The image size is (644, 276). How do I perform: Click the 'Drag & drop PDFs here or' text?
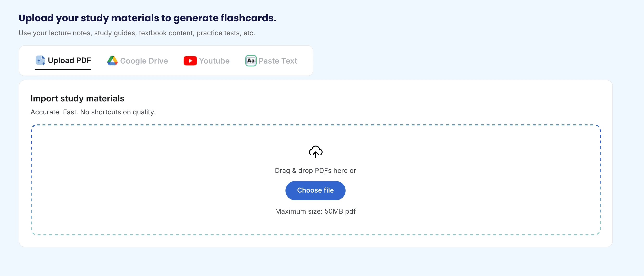click(x=315, y=171)
